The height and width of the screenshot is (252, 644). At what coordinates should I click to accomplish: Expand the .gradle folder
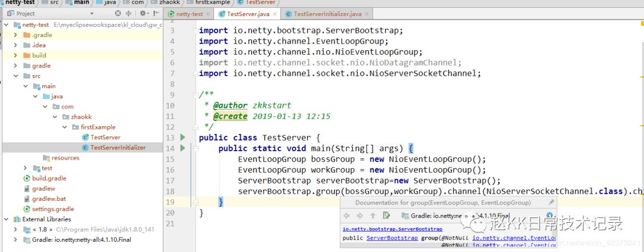coord(16,35)
